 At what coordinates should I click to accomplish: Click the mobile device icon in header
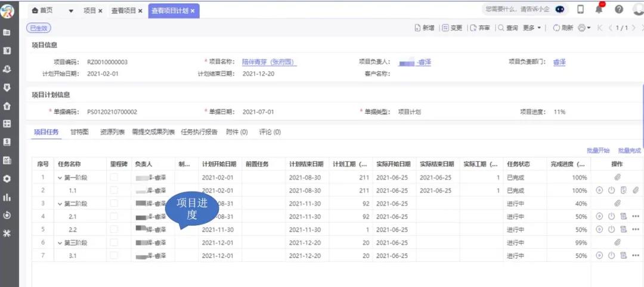[x=580, y=10]
